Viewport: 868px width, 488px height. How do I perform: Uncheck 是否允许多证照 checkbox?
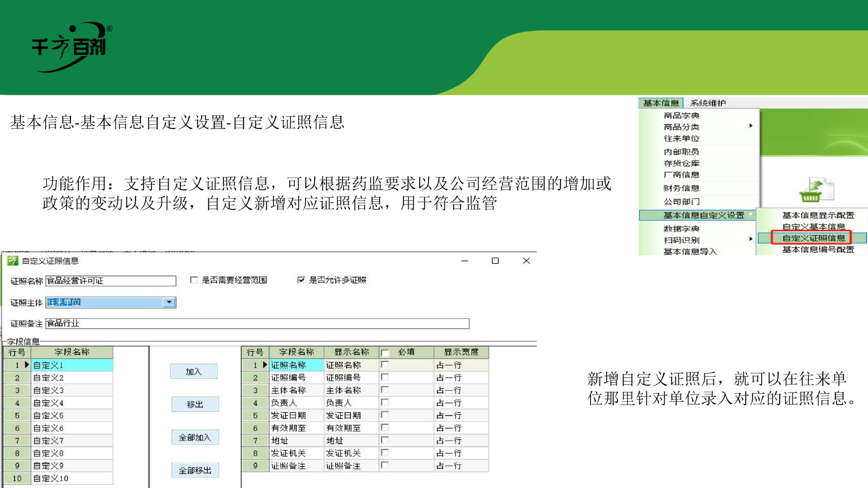[301, 280]
